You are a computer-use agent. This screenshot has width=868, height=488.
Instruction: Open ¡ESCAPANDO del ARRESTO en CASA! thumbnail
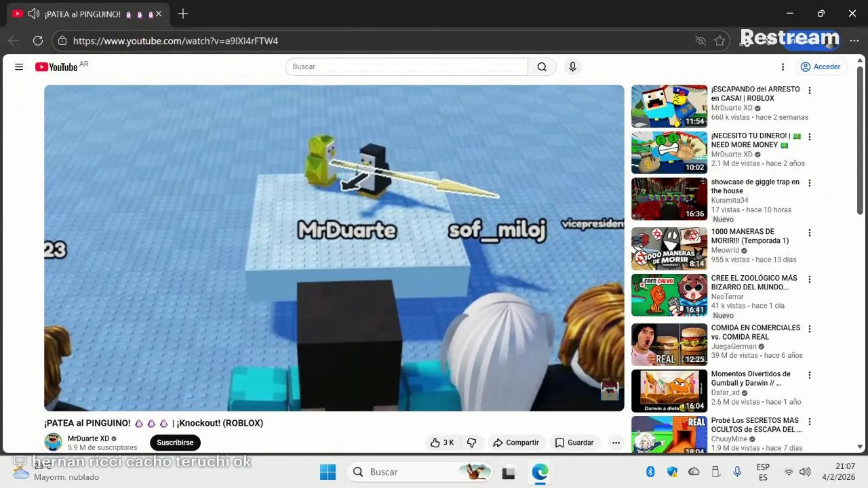click(x=669, y=106)
